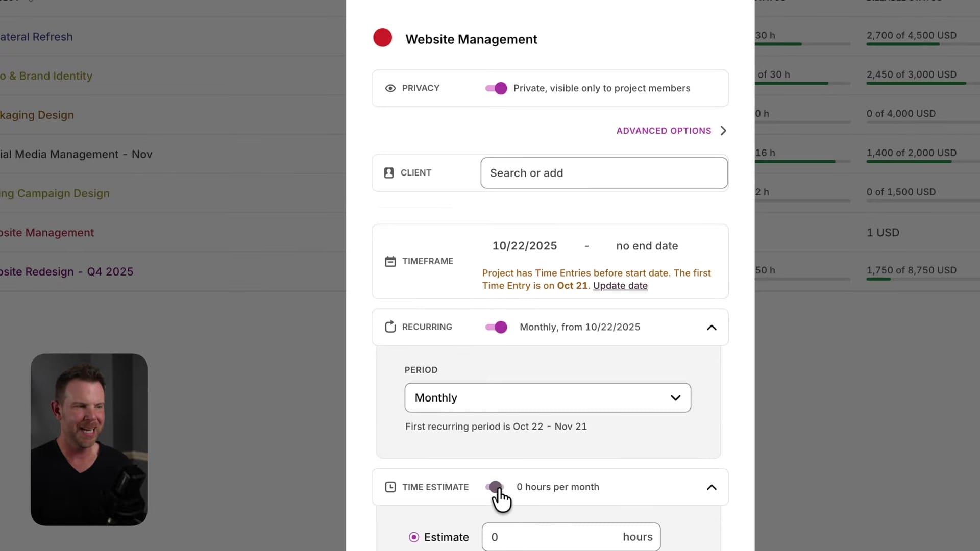Click the red project color dot
The width and height of the screenshot is (980, 551).
coord(382,38)
